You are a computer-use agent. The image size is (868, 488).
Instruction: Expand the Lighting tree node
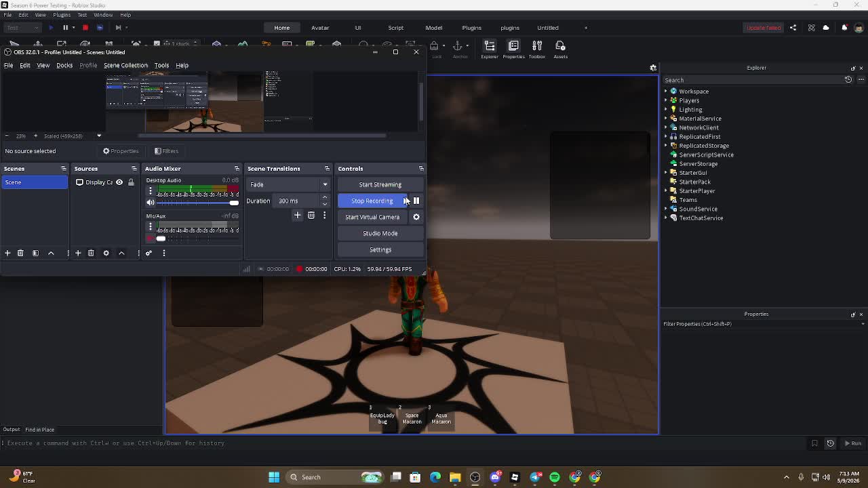coord(666,110)
